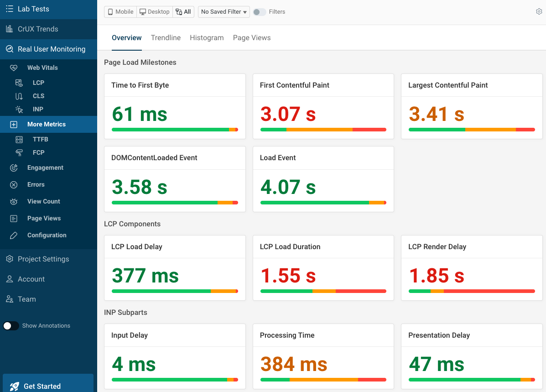Screen dimensions: 546x392
Task: Open the LCP metric in the sidebar
Action: pos(38,83)
